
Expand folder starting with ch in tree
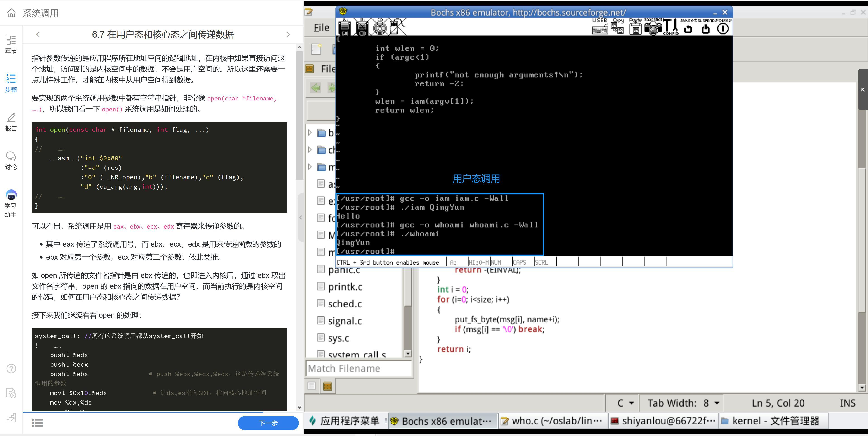pos(310,150)
